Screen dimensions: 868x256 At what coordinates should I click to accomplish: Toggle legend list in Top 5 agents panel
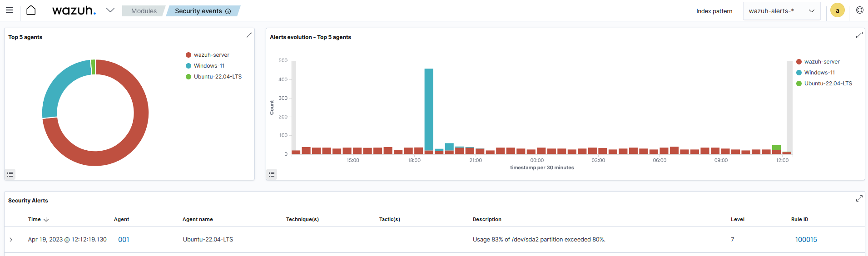tap(10, 174)
